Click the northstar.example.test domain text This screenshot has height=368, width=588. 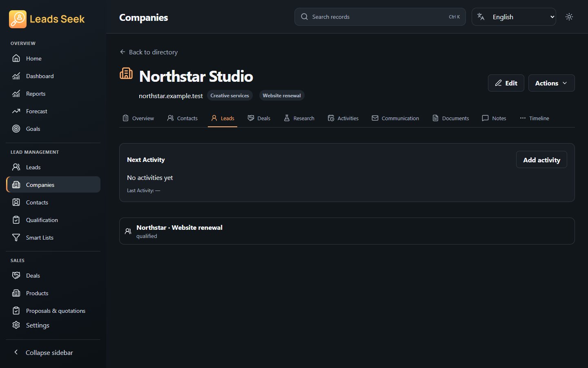(171, 96)
